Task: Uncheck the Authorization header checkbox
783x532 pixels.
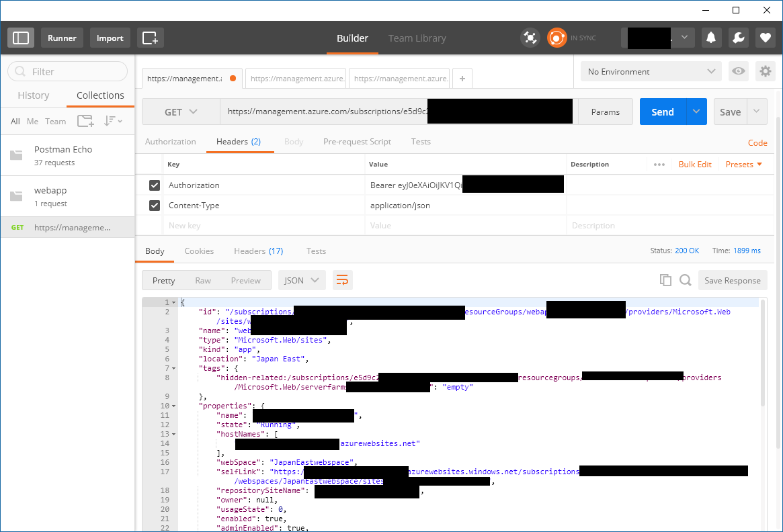Action: pos(155,185)
